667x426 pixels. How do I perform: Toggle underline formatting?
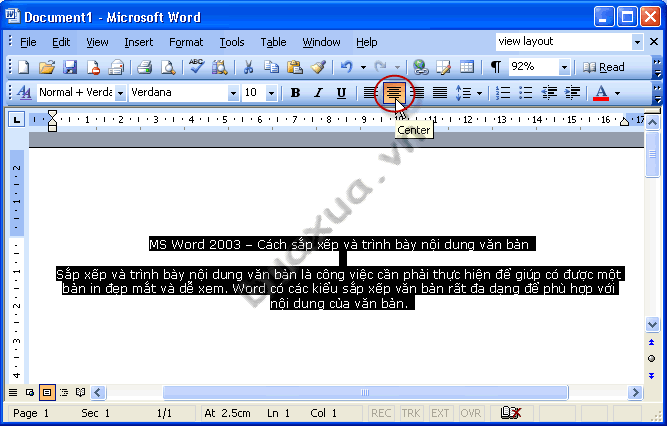[341, 92]
